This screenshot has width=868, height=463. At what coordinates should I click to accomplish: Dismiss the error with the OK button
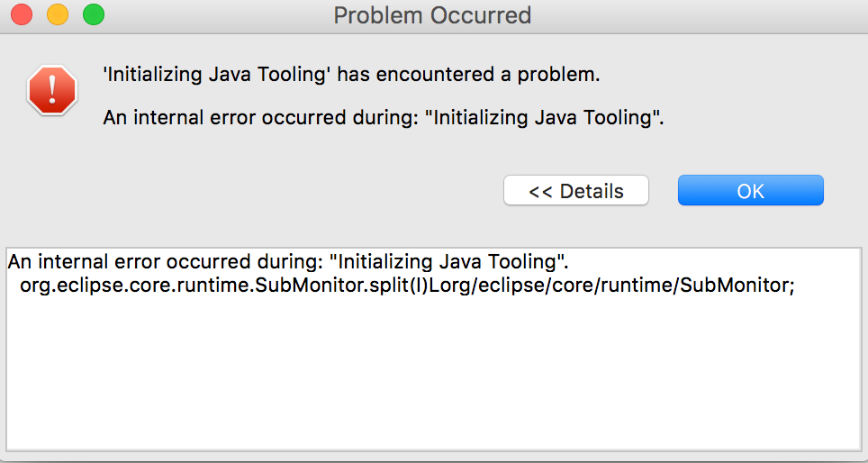pos(751,191)
